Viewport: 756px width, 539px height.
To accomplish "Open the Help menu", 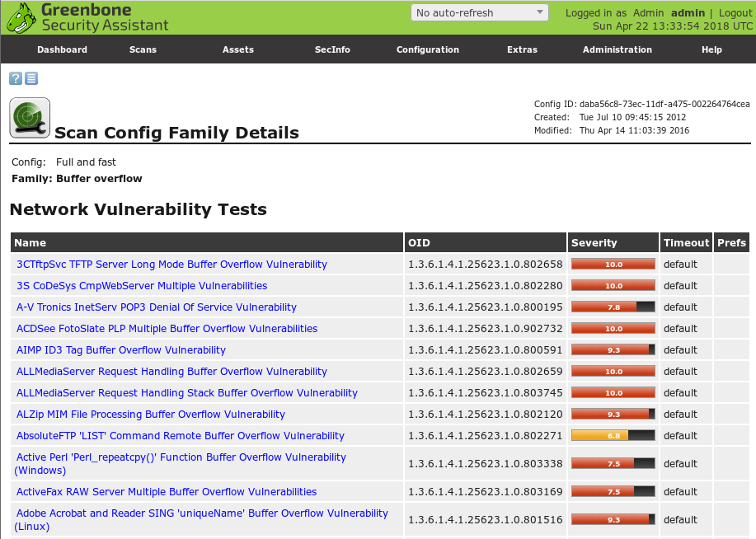I will [x=711, y=49].
